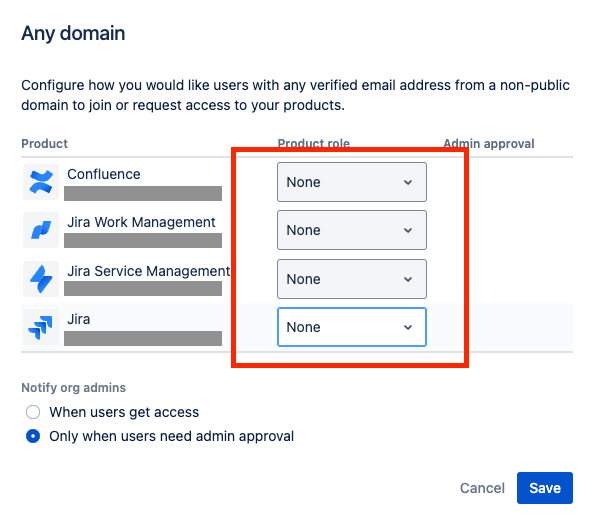Click the Product role column header

pos(313,143)
